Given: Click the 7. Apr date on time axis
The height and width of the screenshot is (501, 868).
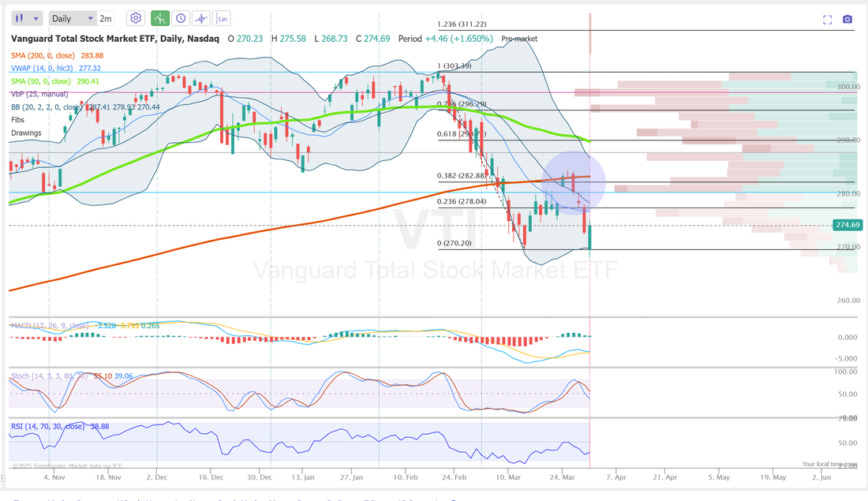Looking at the screenshot, I should tap(616, 477).
